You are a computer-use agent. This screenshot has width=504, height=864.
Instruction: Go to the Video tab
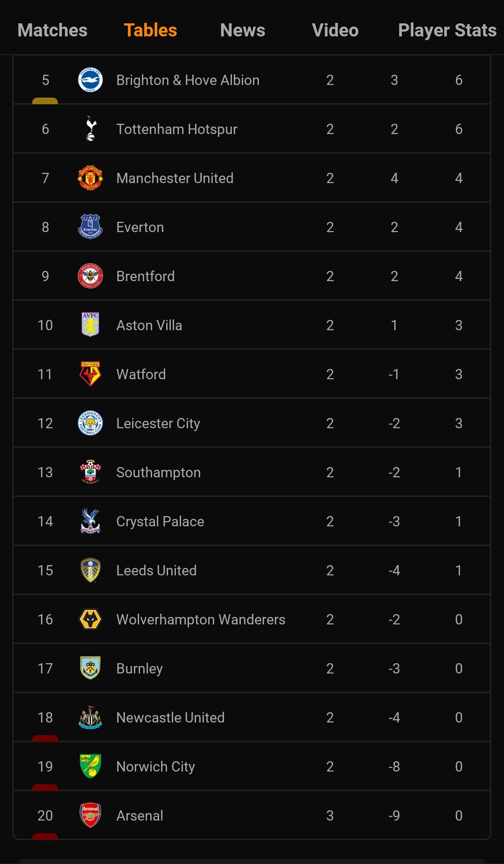(x=335, y=30)
